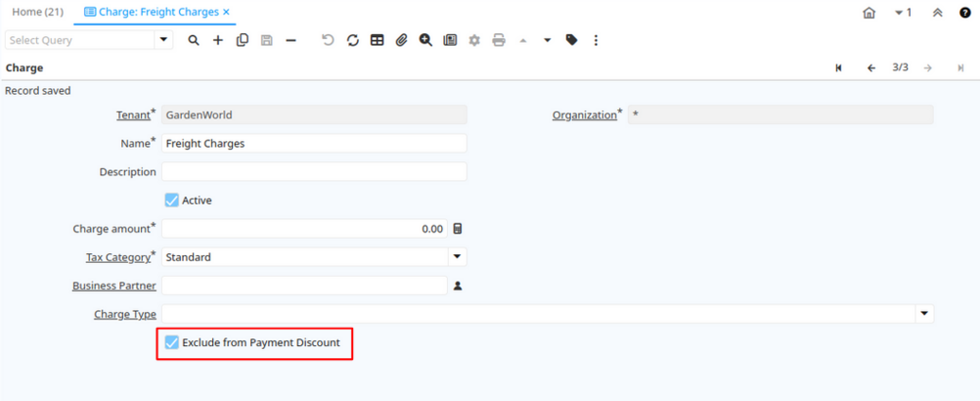
Task: Open attachments with the paperclip icon
Action: click(401, 40)
